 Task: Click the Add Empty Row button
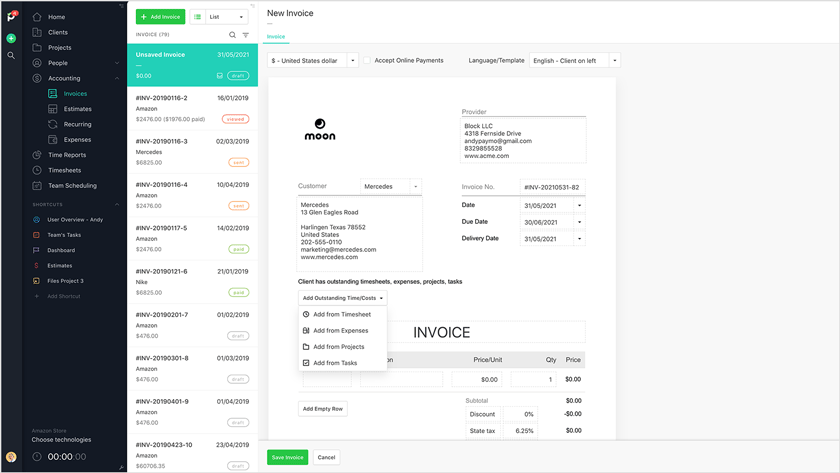click(323, 409)
